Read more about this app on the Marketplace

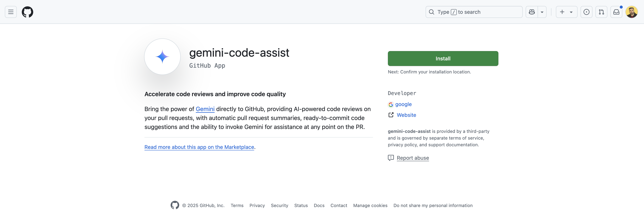pos(199,147)
